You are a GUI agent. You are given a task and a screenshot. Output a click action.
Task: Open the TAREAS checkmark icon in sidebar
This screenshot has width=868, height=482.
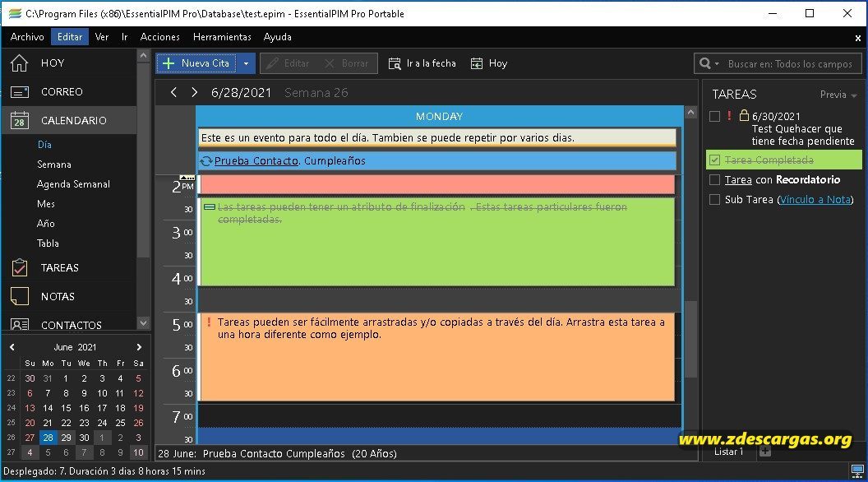(x=20, y=267)
